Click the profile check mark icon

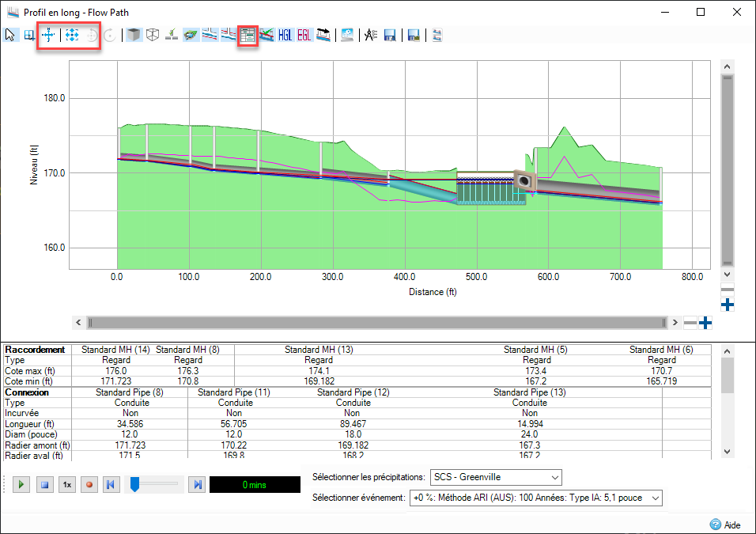click(266, 36)
